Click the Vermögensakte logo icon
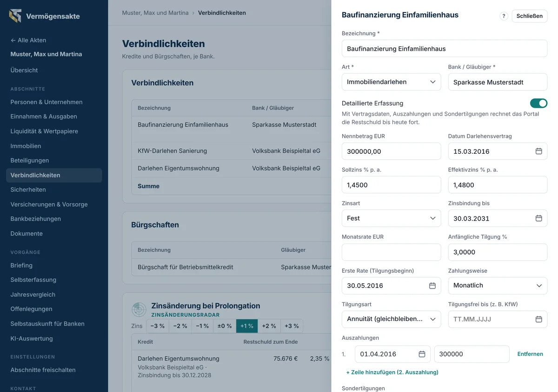 [15, 16]
